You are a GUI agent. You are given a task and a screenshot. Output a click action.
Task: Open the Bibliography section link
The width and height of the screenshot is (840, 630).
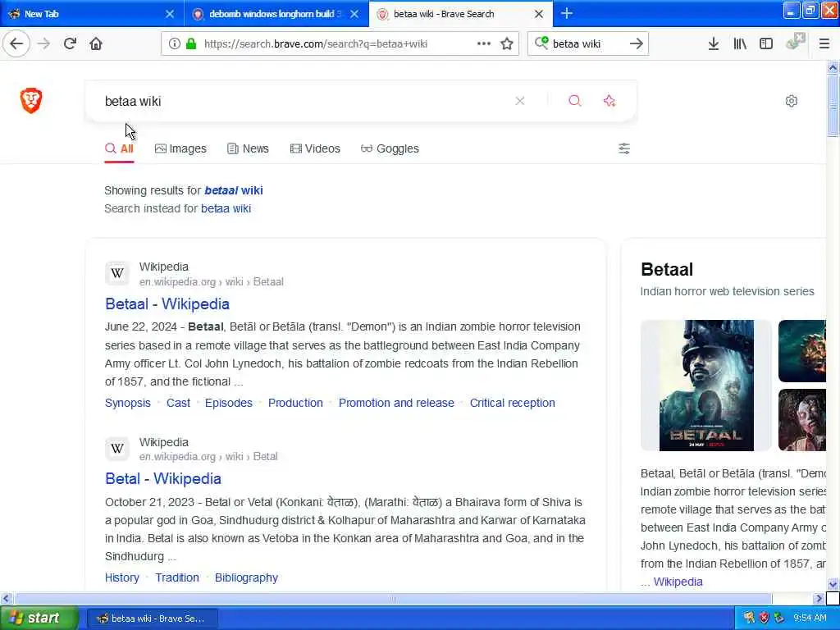(x=246, y=577)
